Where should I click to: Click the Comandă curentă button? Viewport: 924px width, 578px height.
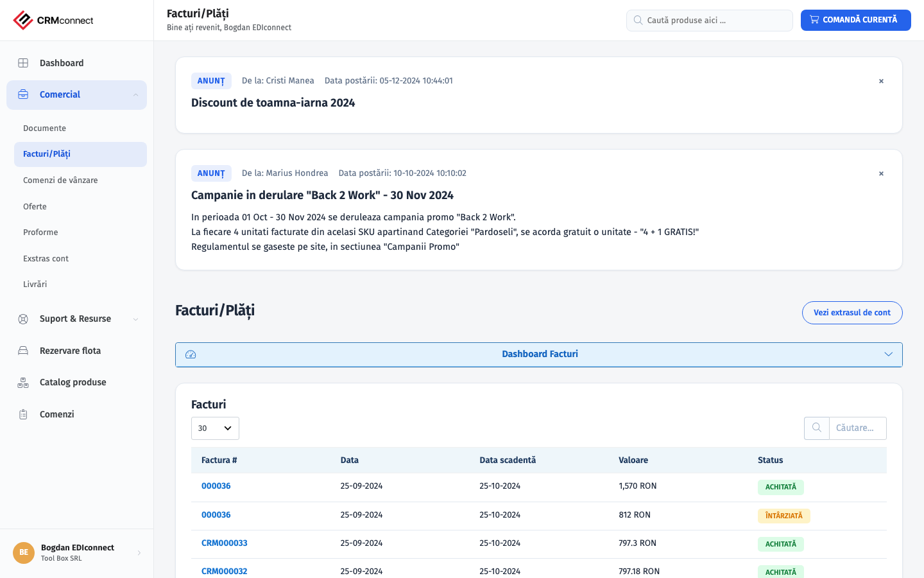tap(856, 20)
